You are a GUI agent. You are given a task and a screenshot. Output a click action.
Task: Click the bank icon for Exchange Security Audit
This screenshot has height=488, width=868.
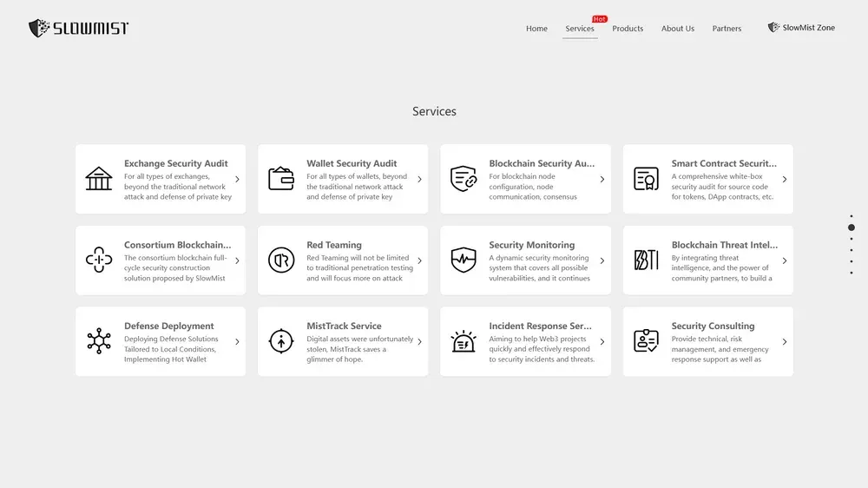pos(99,179)
